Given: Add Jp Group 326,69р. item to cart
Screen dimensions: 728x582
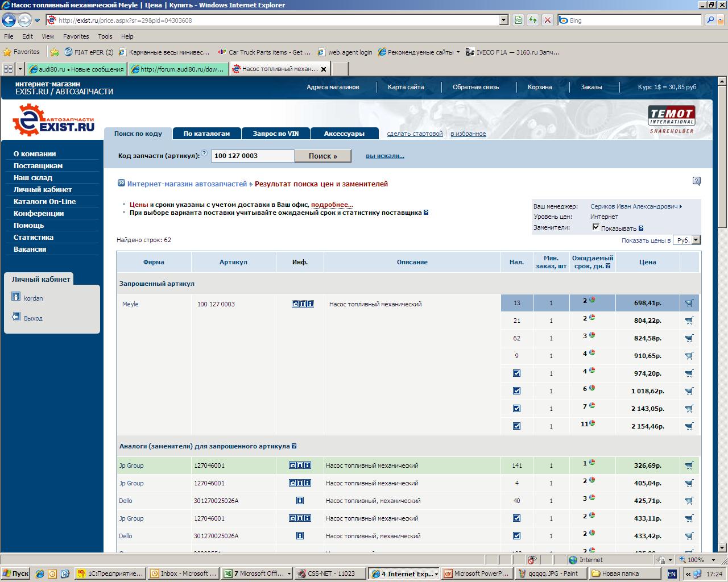Looking at the screenshot, I should pyautogui.click(x=689, y=465).
